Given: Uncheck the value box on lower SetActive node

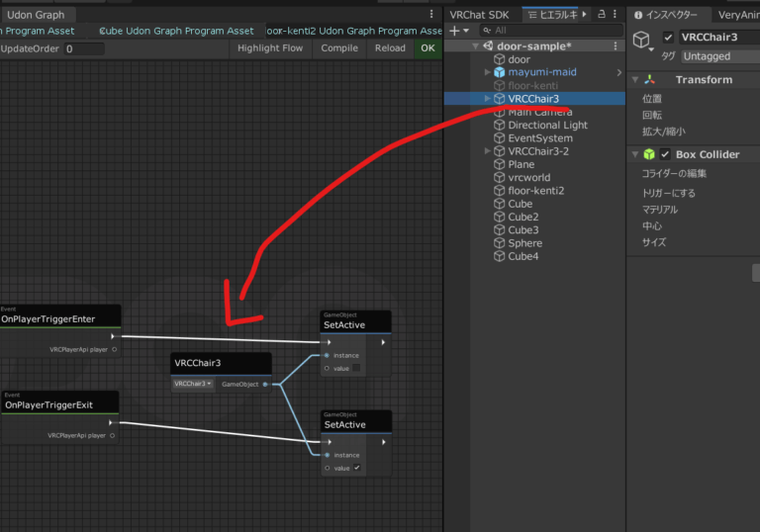Looking at the screenshot, I should coord(357,468).
